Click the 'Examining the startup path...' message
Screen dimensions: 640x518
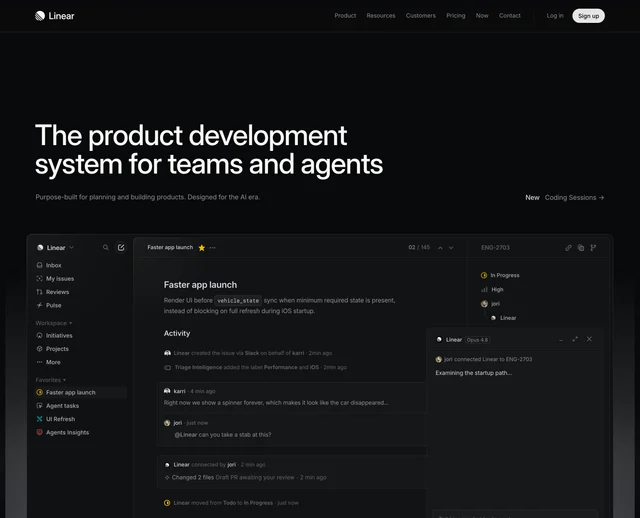point(473,373)
